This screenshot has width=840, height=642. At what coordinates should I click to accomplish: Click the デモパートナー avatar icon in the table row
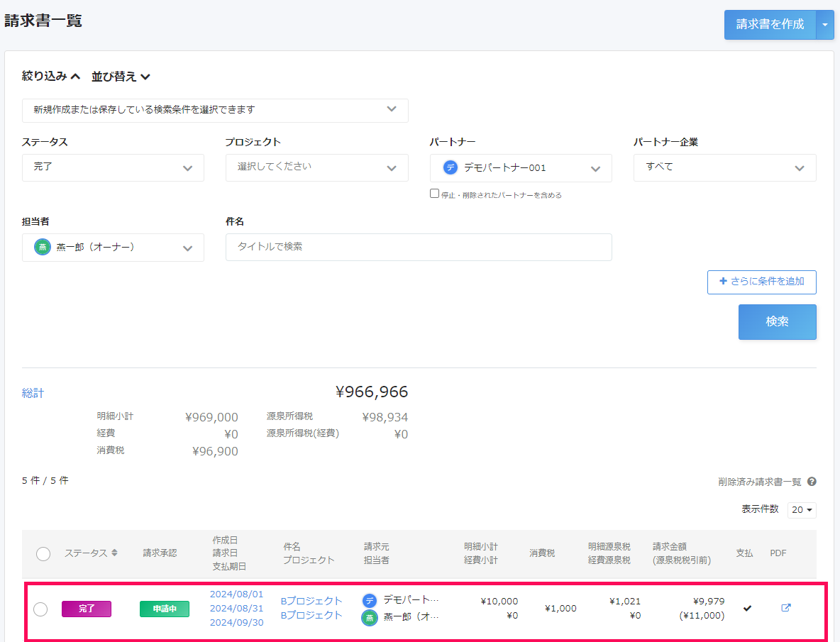pos(369,600)
